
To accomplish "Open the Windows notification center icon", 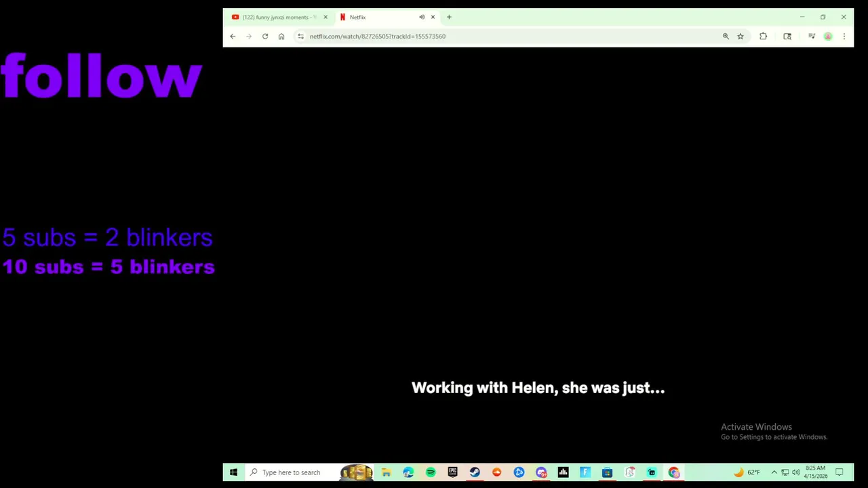I will (x=839, y=472).
